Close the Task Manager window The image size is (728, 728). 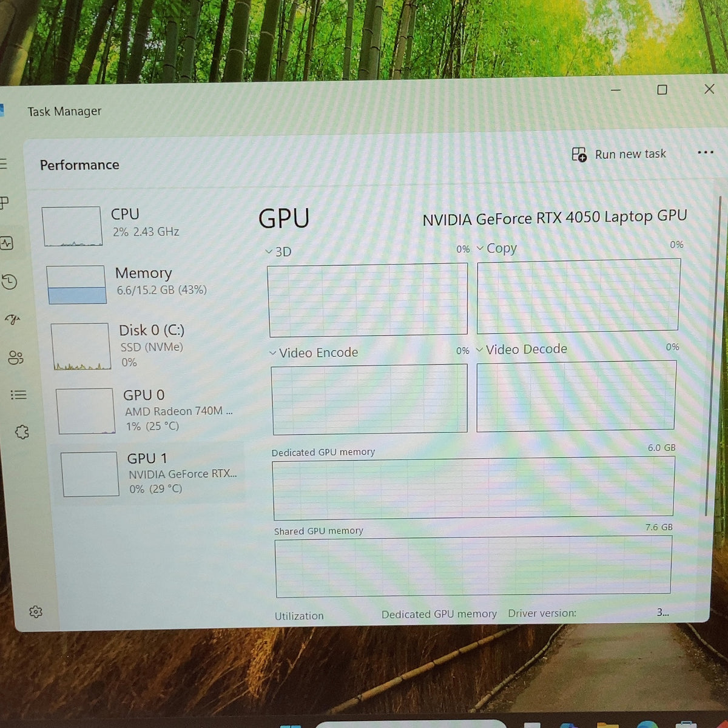click(x=709, y=89)
